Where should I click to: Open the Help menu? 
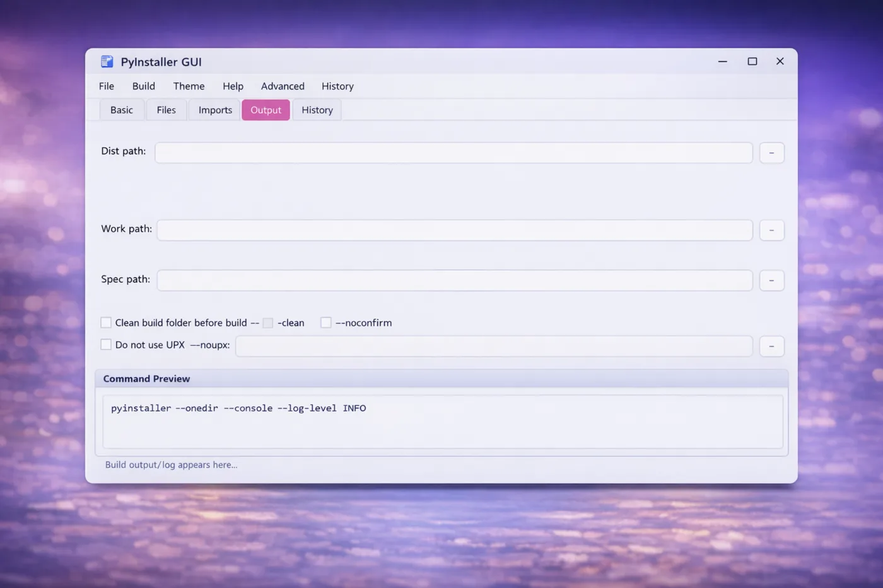pyautogui.click(x=233, y=86)
